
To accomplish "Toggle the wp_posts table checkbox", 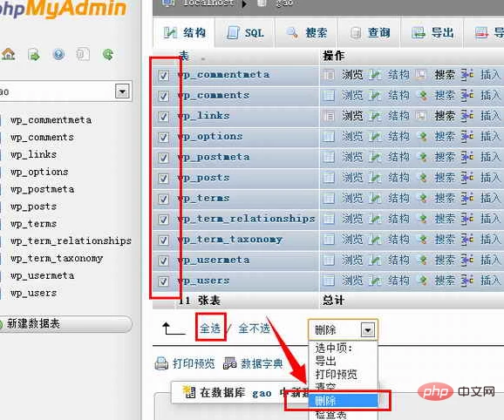I will pyautogui.click(x=164, y=179).
